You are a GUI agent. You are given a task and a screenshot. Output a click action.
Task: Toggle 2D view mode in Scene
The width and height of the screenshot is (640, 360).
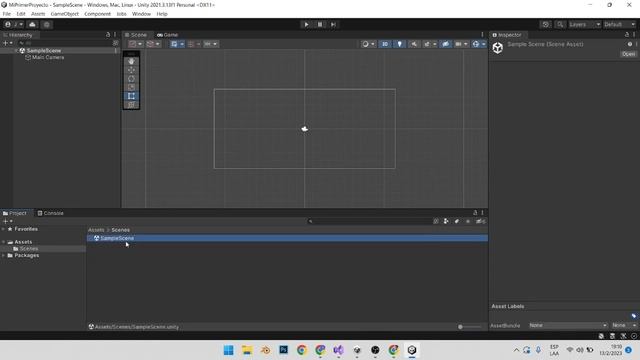pos(384,44)
